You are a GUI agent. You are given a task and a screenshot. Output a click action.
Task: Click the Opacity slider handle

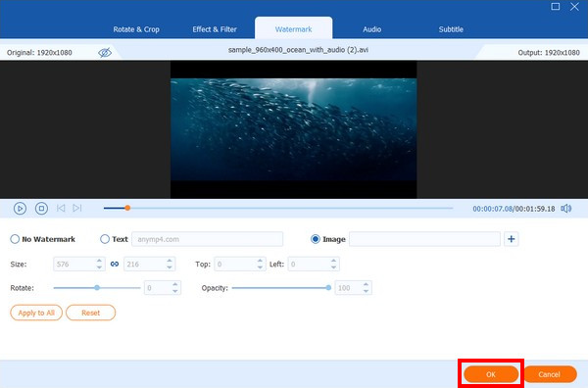[328, 287]
